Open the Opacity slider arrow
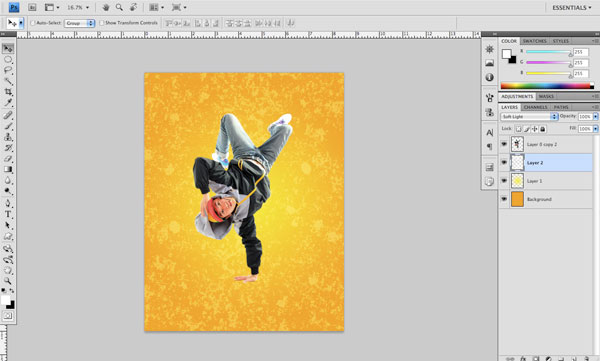600x361 pixels. [x=595, y=116]
